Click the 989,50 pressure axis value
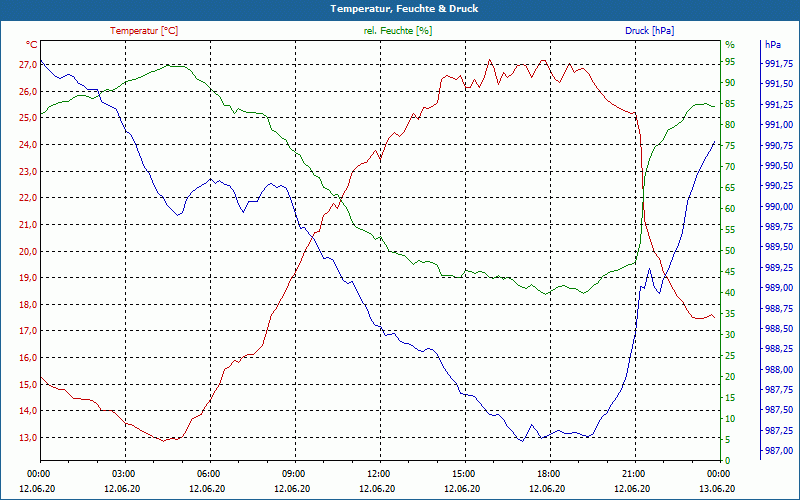The height and width of the screenshot is (500, 800). pyautogui.click(x=779, y=247)
